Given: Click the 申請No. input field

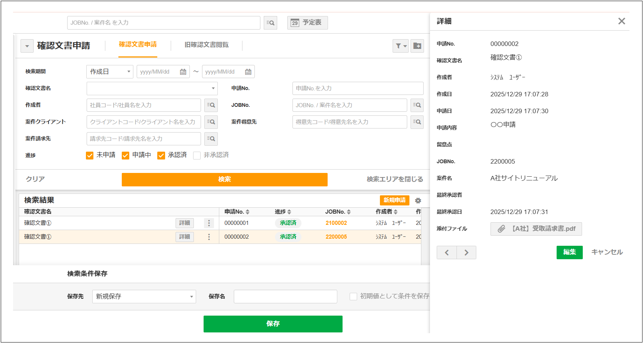Looking at the screenshot, I should [358, 89].
